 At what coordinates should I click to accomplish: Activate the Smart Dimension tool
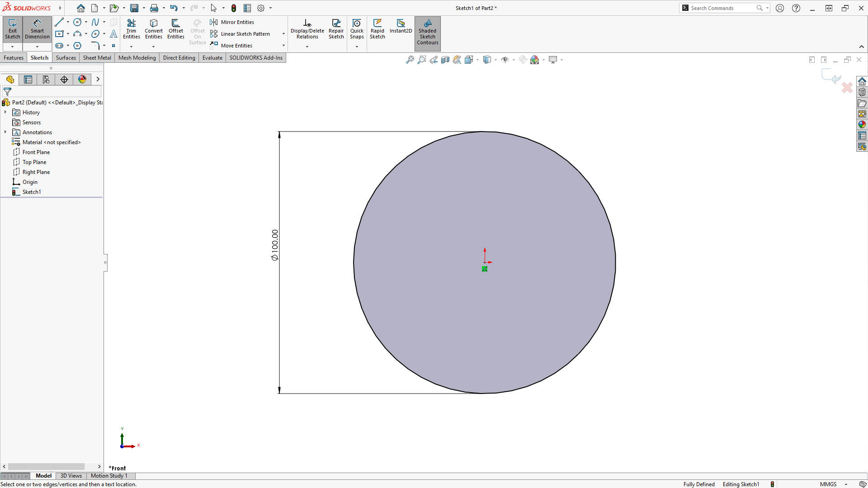(37, 30)
